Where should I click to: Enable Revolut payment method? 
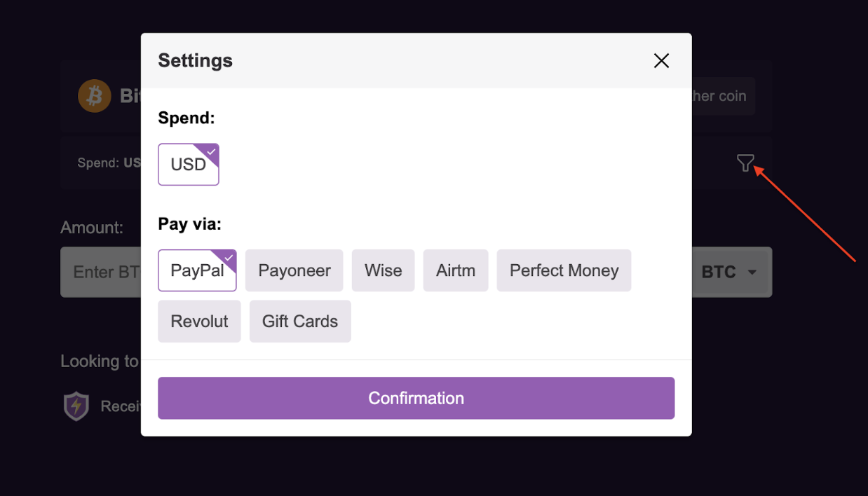click(x=199, y=321)
